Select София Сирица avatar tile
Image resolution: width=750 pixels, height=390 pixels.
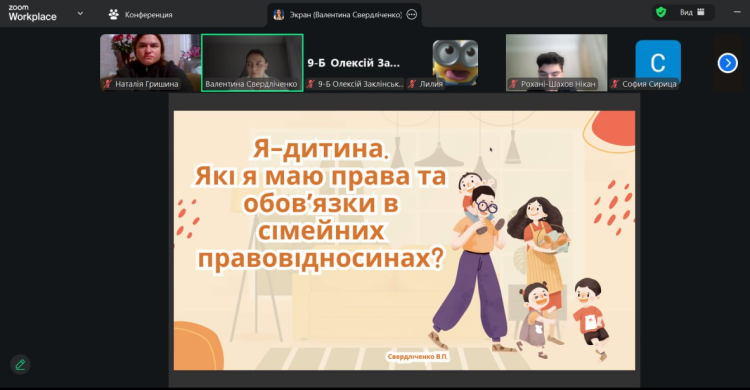(x=658, y=62)
